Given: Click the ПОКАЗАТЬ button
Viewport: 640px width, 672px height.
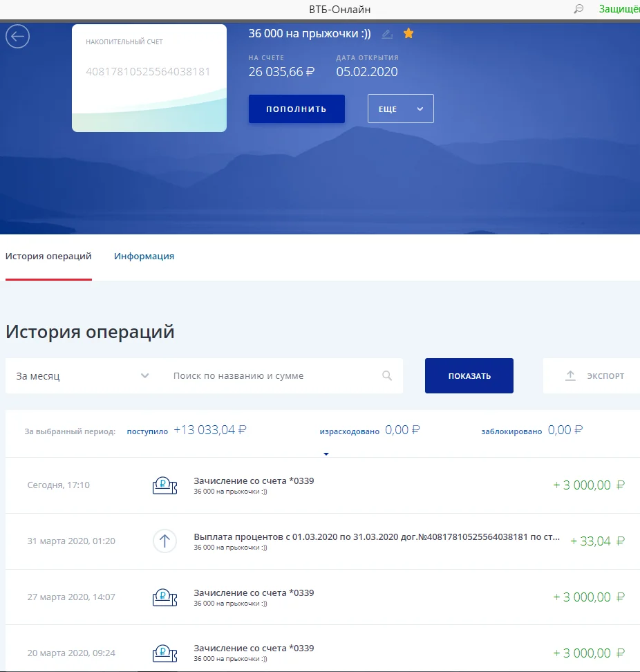Looking at the screenshot, I should pyautogui.click(x=469, y=375).
